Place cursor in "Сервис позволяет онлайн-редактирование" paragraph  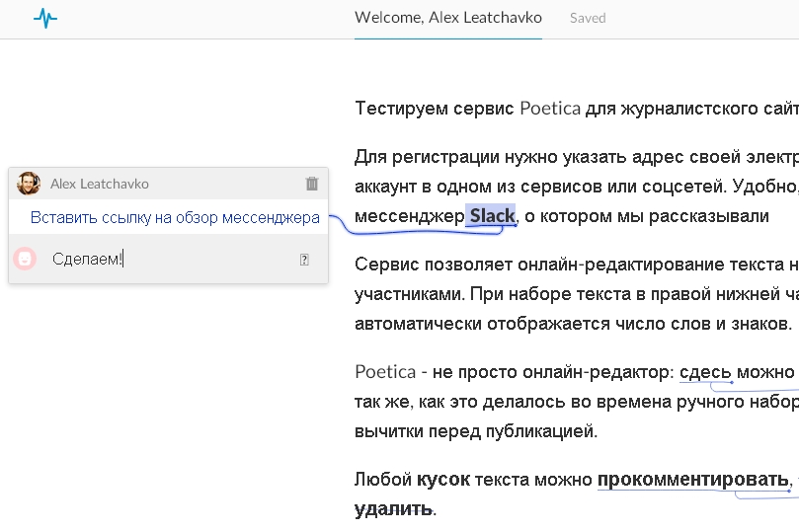pyautogui.click(x=577, y=294)
